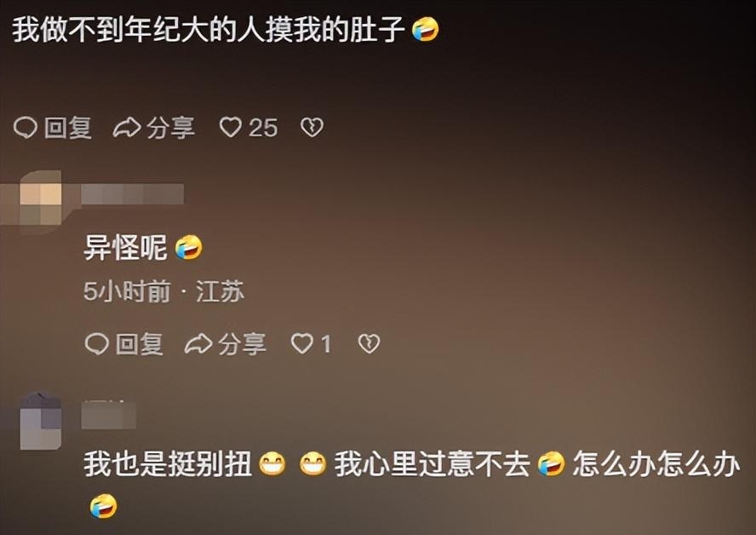The width and height of the screenshot is (756, 535).
Task: Click broken heart icon under 异怪呢 comment
Action: pyautogui.click(x=369, y=344)
